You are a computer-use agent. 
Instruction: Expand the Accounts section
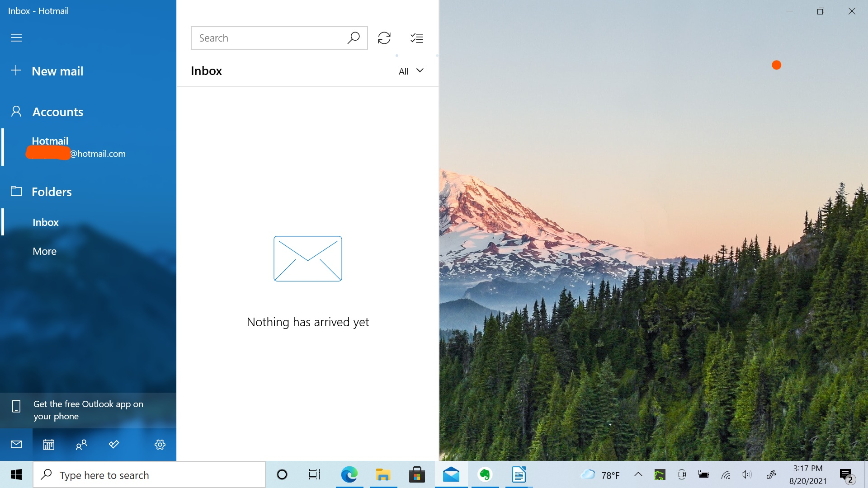click(x=57, y=112)
